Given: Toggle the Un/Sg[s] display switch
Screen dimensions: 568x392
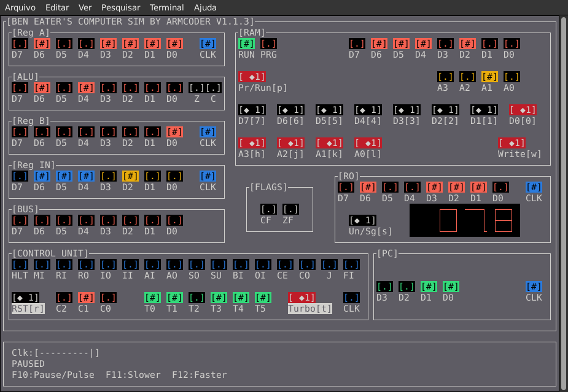Looking at the screenshot, I should [x=363, y=220].
